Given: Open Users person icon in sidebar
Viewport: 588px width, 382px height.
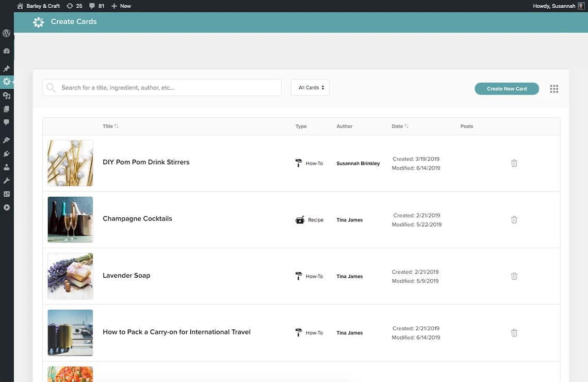Looking at the screenshot, I should (6, 167).
